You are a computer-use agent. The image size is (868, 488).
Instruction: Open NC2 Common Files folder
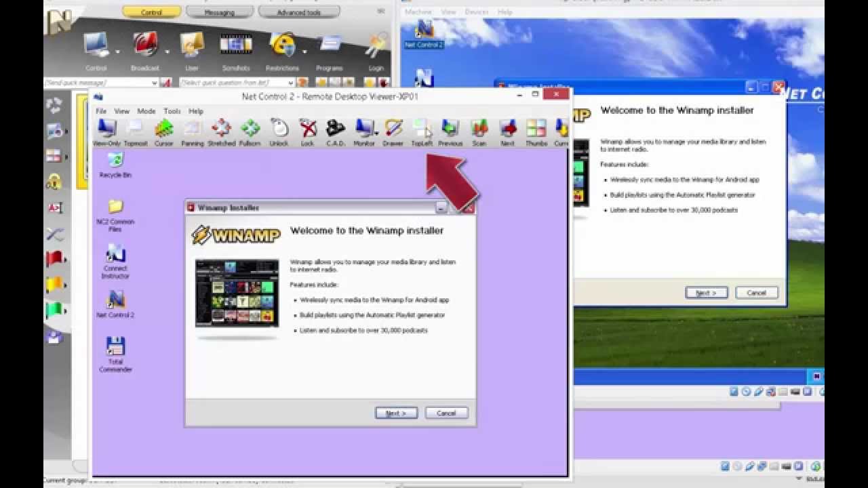point(115,215)
